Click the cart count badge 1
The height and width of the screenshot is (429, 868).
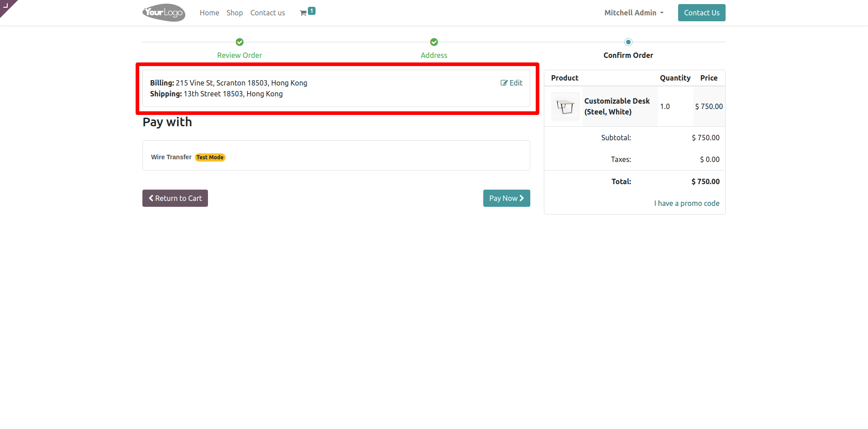[311, 11]
